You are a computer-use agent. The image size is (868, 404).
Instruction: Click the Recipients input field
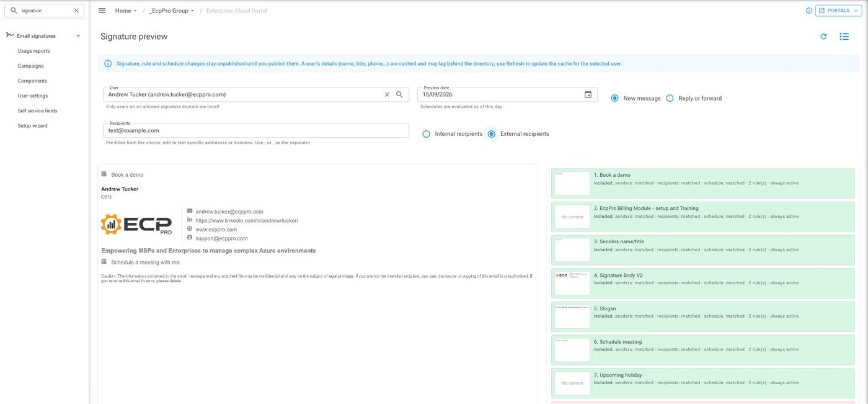(x=256, y=130)
